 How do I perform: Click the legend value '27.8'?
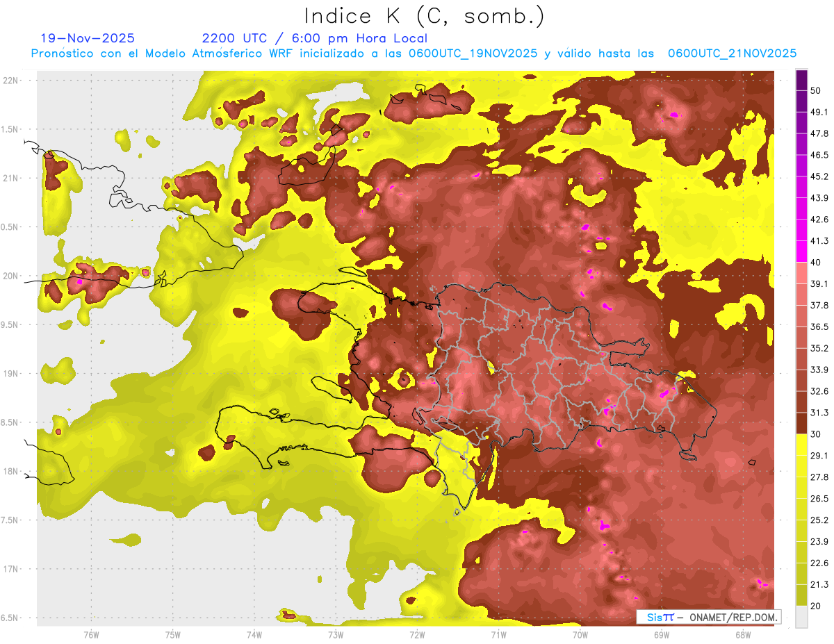819,477
